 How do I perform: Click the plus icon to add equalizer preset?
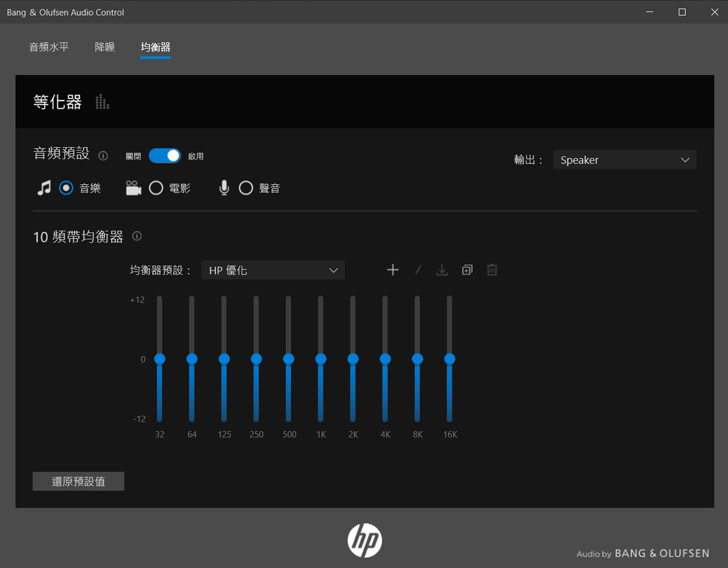tap(392, 270)
